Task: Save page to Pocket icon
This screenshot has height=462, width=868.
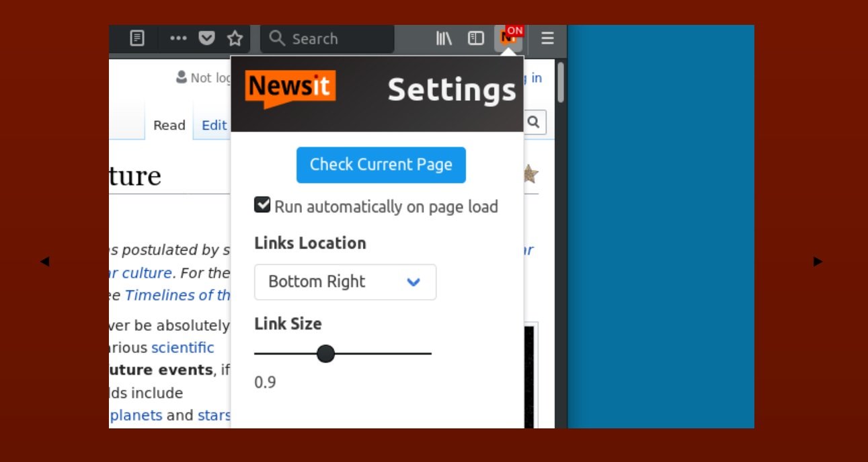Action: [207, 38]
